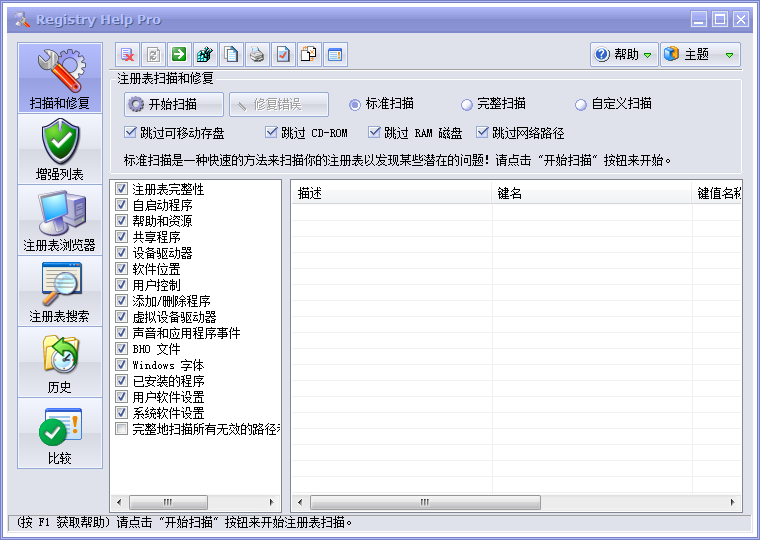Screen dimensions: 761x541
Task: Sort results by 键名 column header
Action: coord(592,193)
